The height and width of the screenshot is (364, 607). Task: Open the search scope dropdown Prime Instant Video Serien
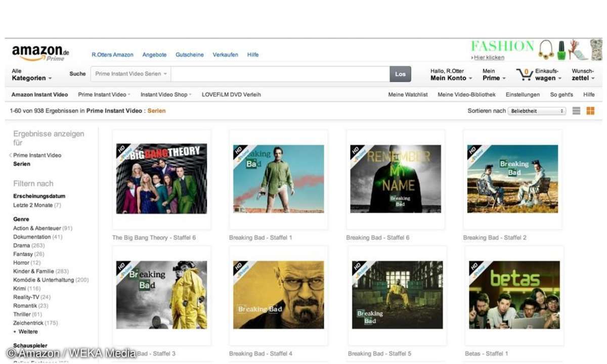coord(131,74)
